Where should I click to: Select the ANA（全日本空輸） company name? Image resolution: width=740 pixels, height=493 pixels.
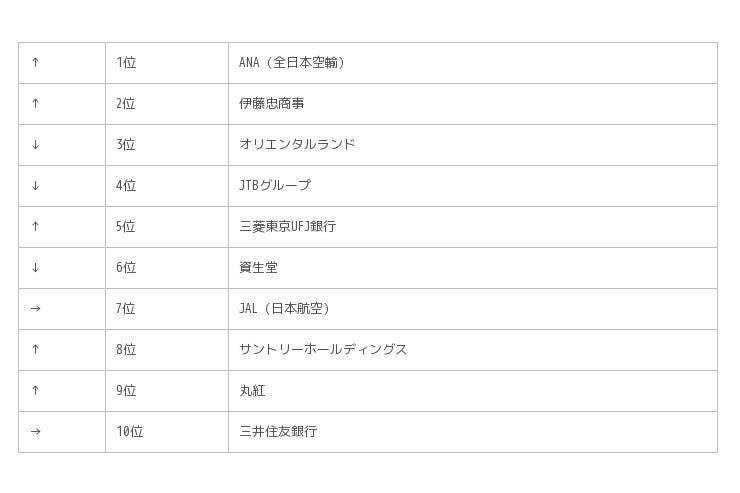[293, 63]
